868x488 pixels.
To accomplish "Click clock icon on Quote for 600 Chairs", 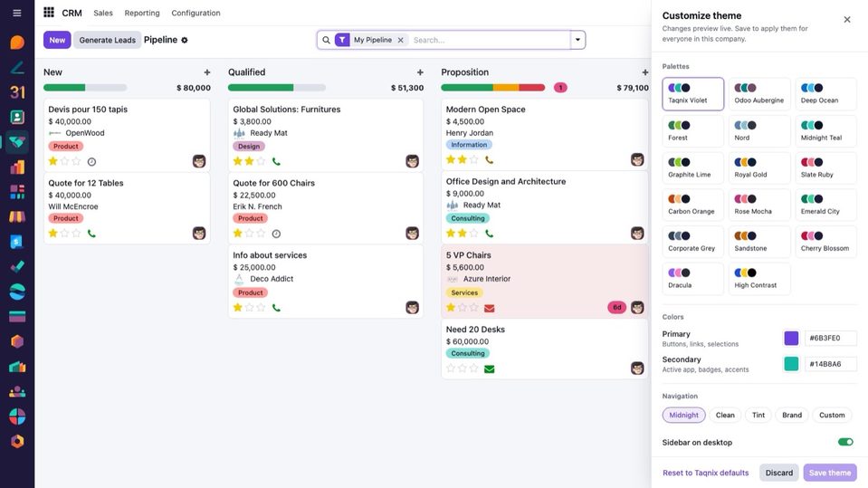I will click(276, 234).
